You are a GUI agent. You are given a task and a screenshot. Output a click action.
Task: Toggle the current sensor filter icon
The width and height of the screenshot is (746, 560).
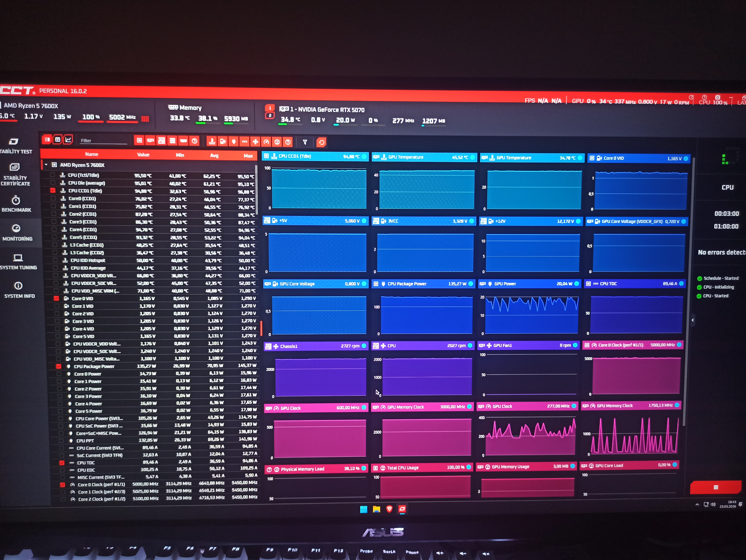point(245,142)
